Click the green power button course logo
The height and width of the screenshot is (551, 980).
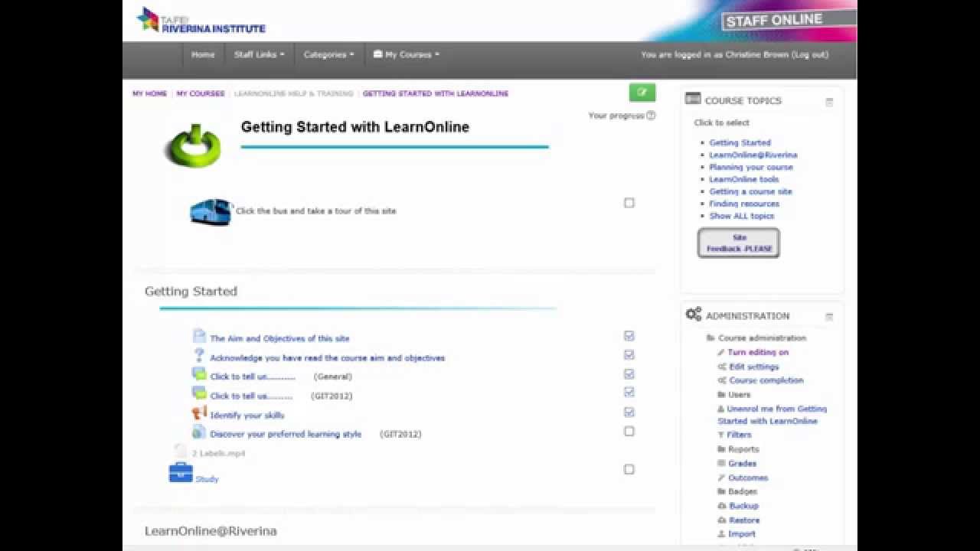click(x=192, y=145)
